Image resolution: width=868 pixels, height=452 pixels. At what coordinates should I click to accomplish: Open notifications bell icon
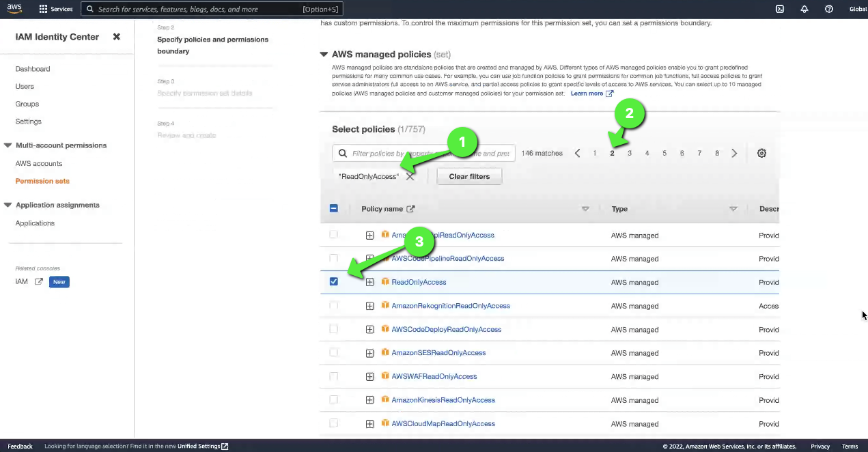tap(804, 9)
